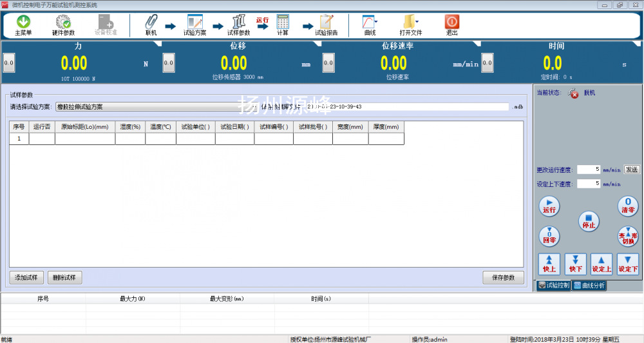Switch to the 试验控制 tab
Image resolution: width=644 pixels, height=343 pixels.
pyautogui.click(x=553, y=285)
